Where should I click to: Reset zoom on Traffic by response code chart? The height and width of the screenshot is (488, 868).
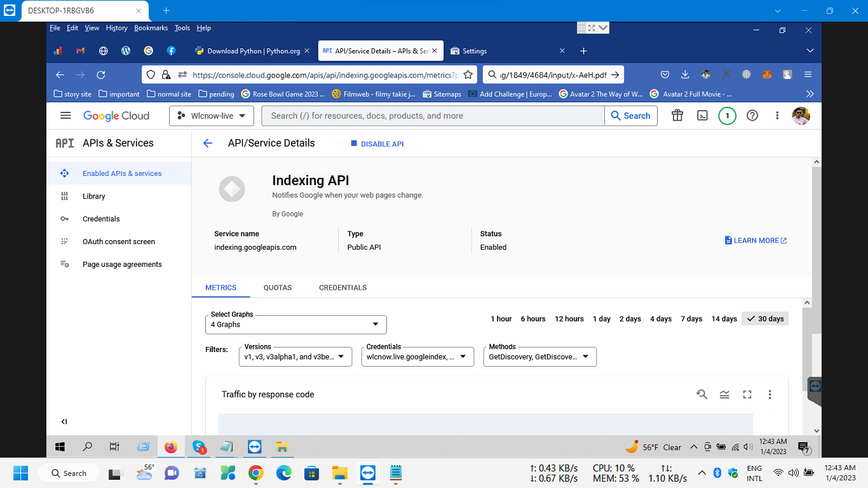702,395
